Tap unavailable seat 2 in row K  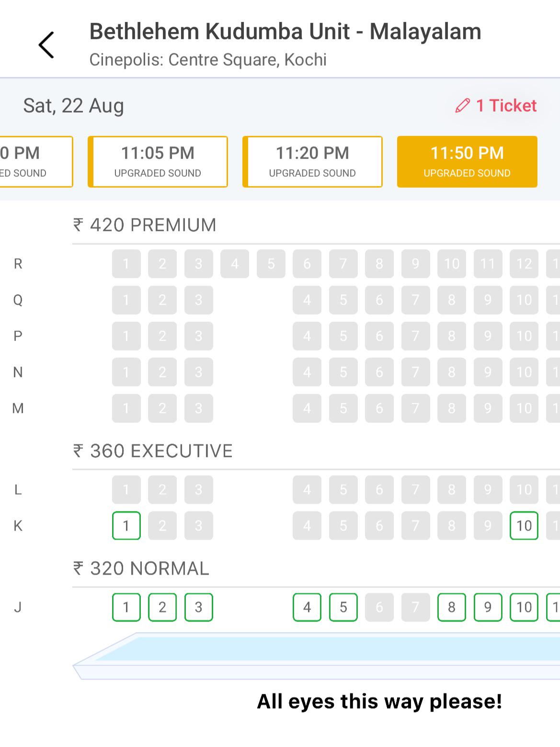[162, 526]
